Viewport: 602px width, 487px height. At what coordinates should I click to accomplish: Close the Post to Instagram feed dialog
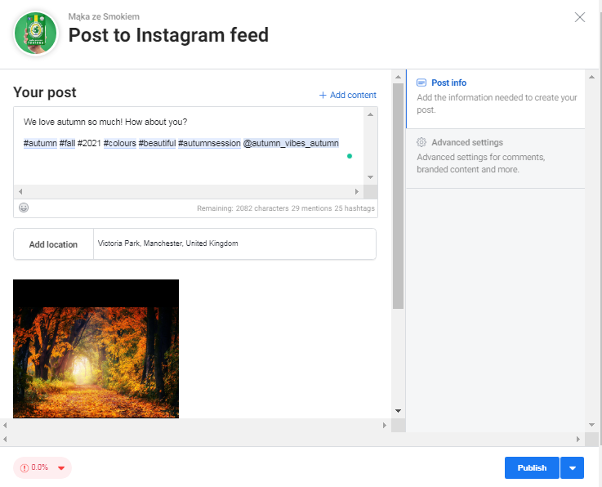580,17
